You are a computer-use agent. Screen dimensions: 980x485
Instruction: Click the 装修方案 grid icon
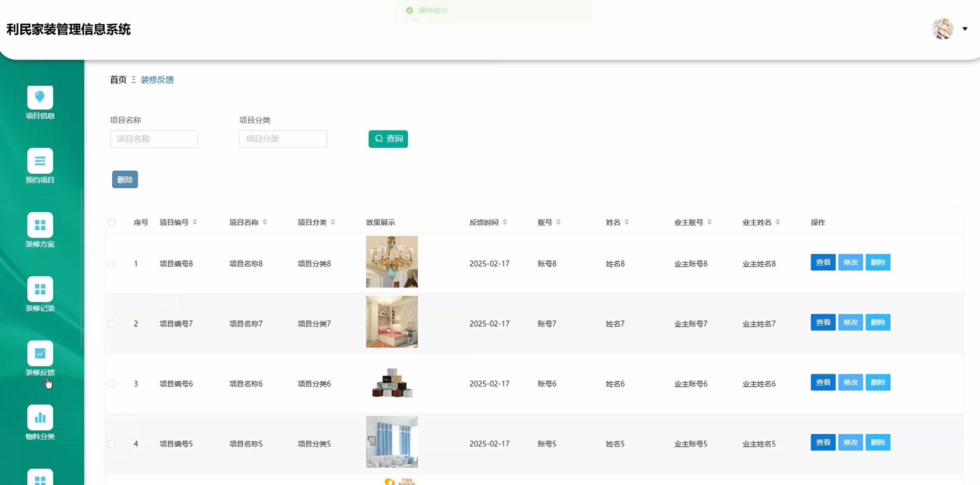click(40, 225)
